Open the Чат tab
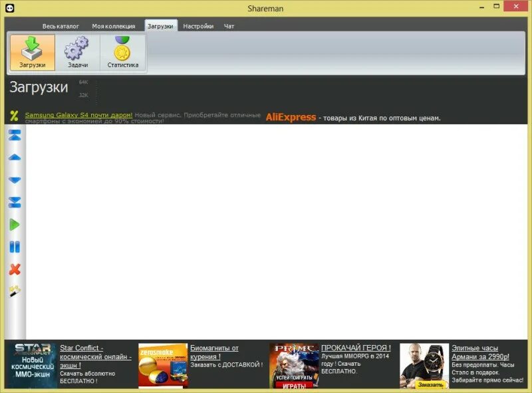 229,26
